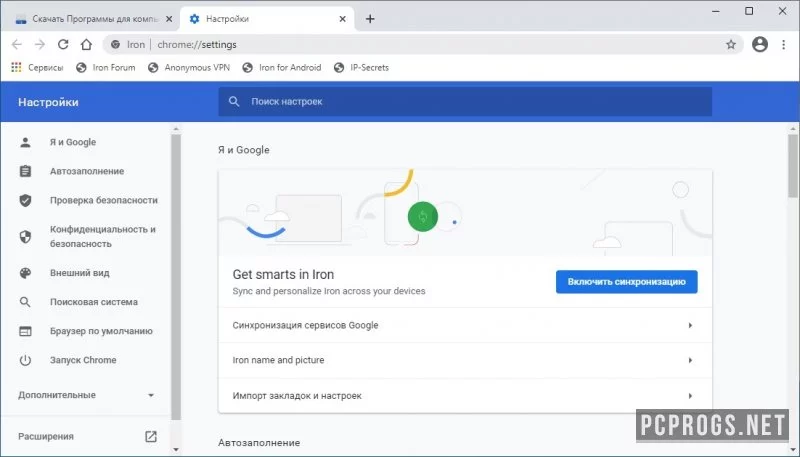Open Синхронизация сервисов Google row
The width and height of the screenshot is (800, 457).
(465, 325)
